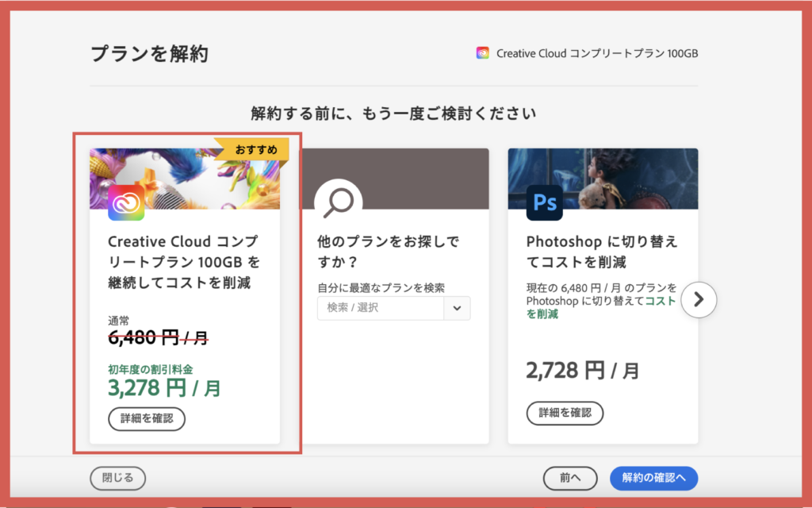This screenshot has width=812, height=508.
Task: Click the 検索 / 選択 plan search field
Action: [x=381, y=308]
